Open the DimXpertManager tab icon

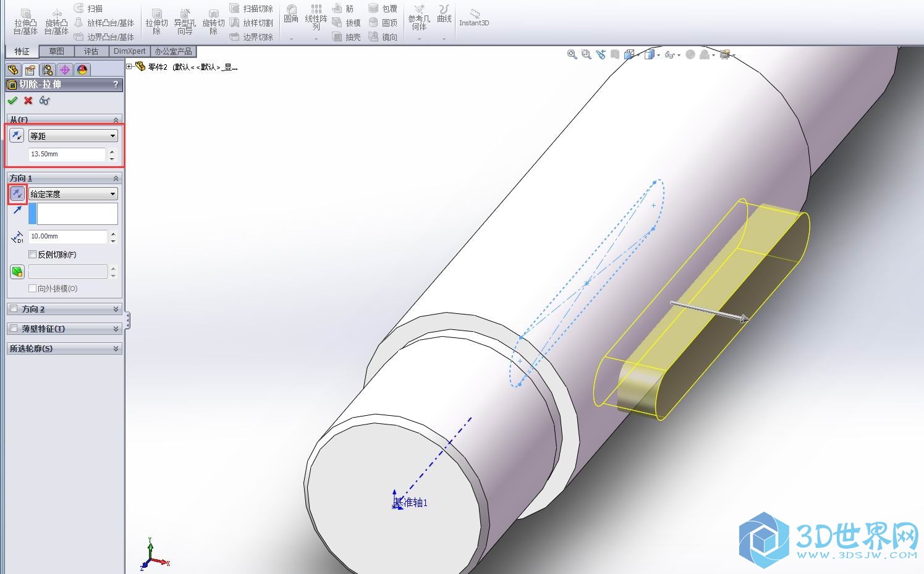65,70
